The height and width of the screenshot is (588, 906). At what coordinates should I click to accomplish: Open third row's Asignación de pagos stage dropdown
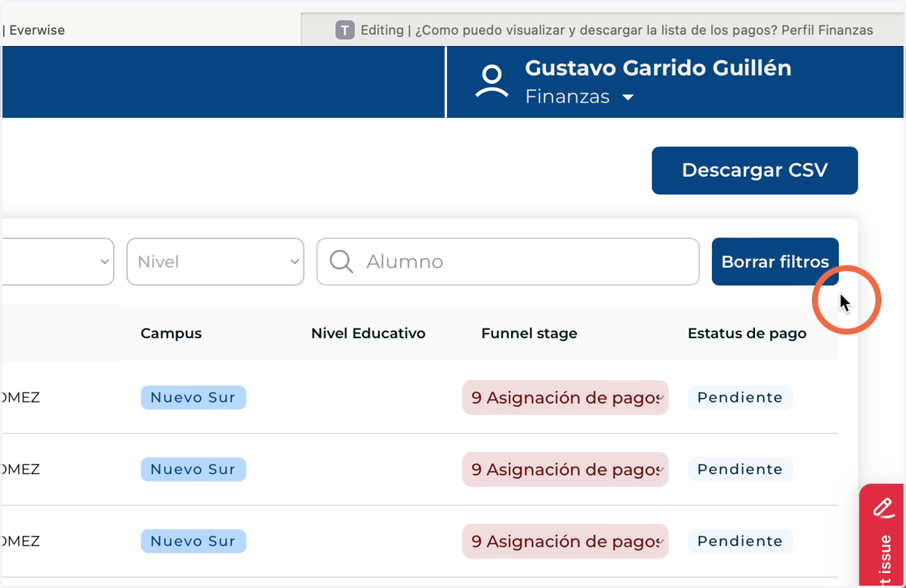[565, 541]
